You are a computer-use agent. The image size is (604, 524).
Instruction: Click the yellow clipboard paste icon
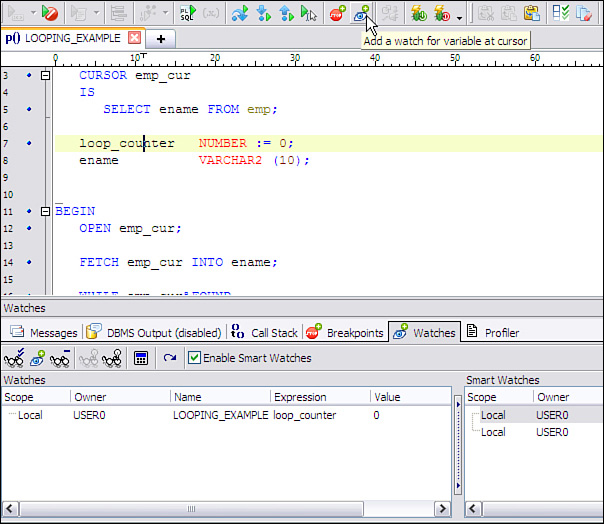pos(532,13)
